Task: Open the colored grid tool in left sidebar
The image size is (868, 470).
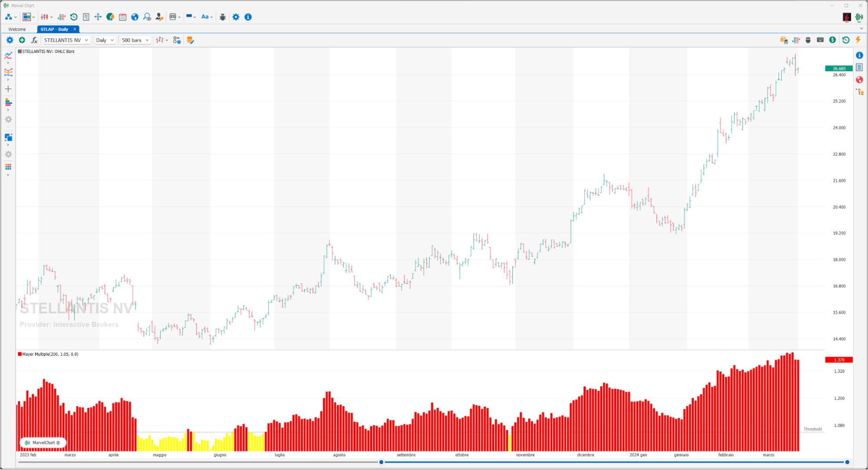Action: pyautogui.click(x=8, y=167)
